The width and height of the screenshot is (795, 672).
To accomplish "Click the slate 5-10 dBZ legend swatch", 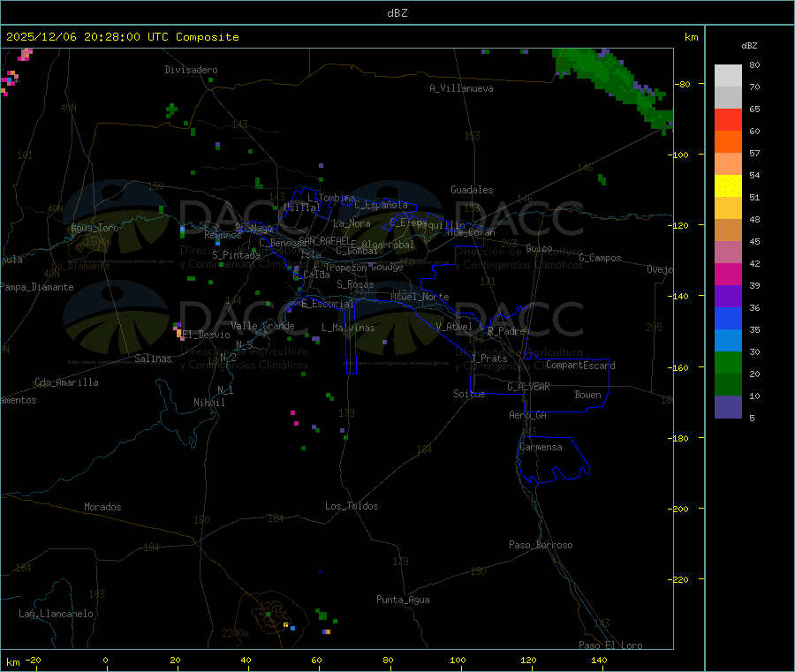I will pyautogui.click(x=728, y=407).
